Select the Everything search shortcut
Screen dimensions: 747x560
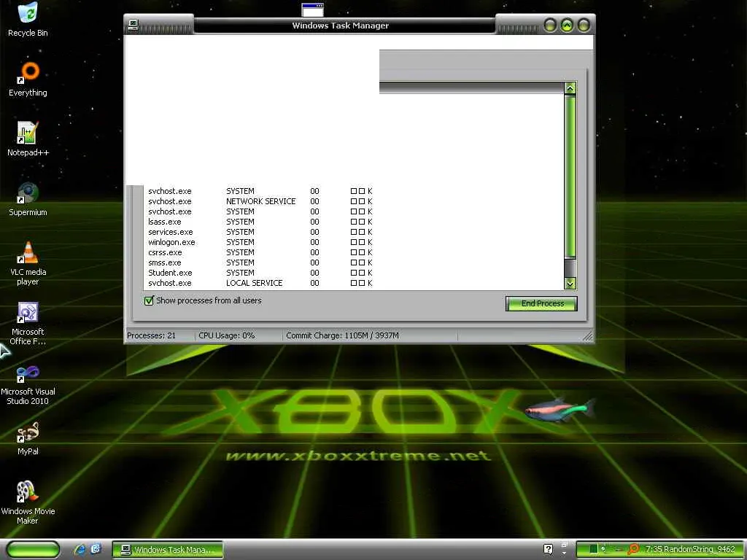tap(28, 79)
